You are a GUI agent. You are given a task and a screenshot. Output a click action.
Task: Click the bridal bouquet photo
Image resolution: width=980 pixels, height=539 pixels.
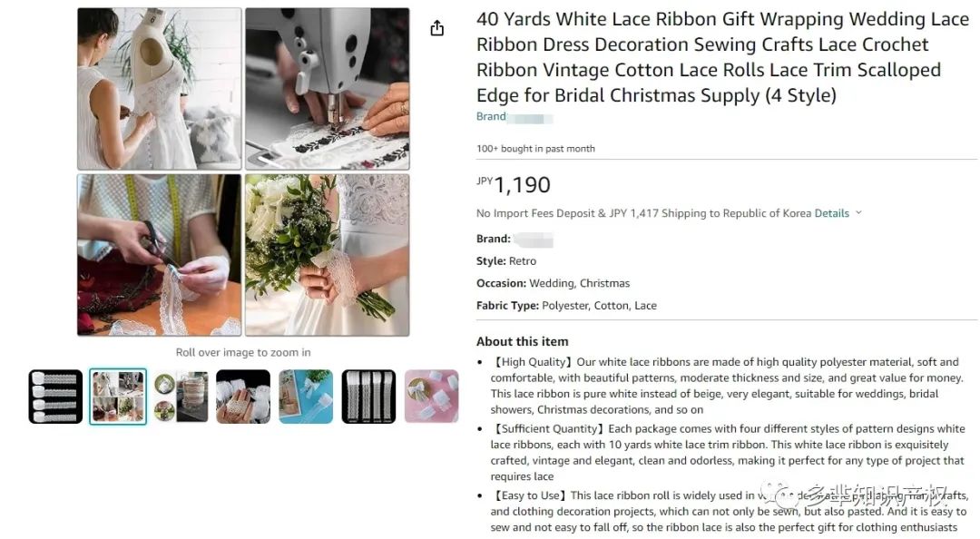[328, 255]
